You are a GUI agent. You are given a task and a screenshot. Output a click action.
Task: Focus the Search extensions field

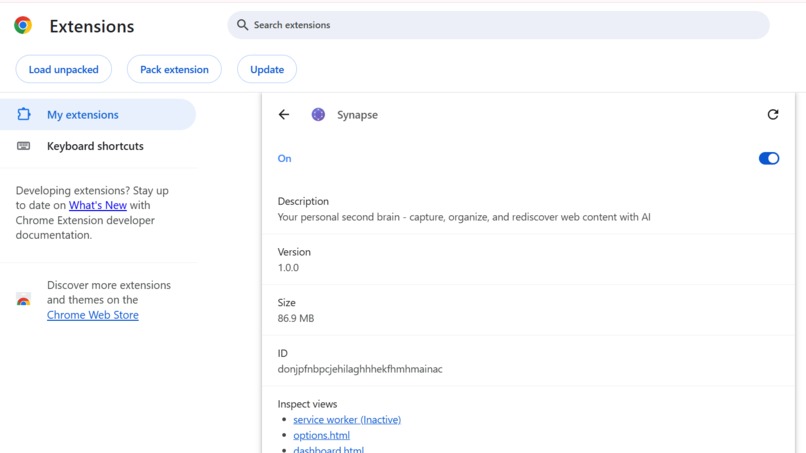(499, 25)
